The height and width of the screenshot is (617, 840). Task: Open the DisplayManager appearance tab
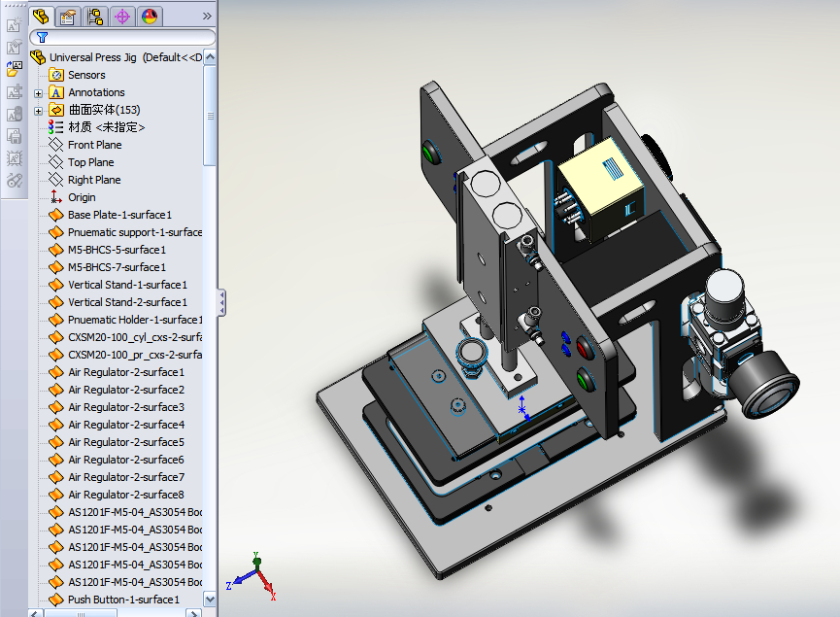(x=150, y=17)
